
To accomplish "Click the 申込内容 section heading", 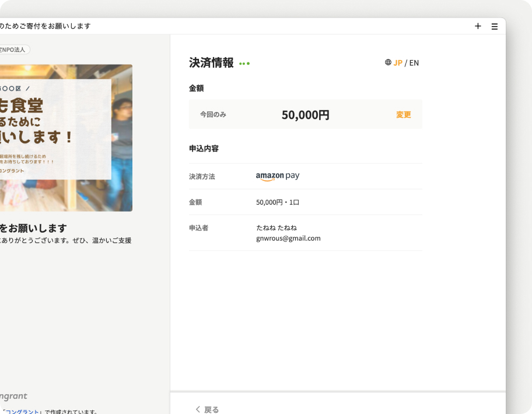I will (x=204, y=149).
